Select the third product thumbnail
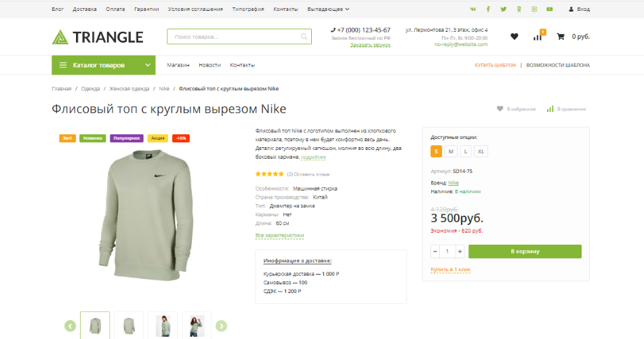 point(163,326)
